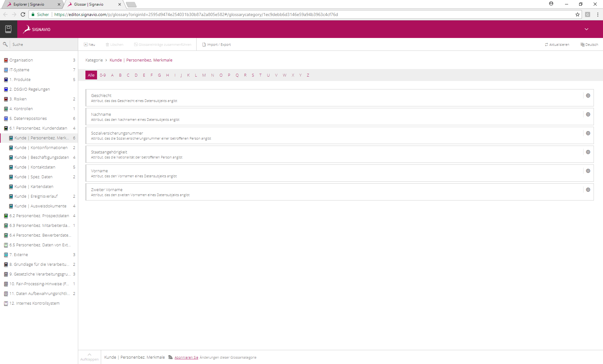Click the browser address bar URL
The height and width of the screenshot is (364, 603).
[x=196, y=14]
